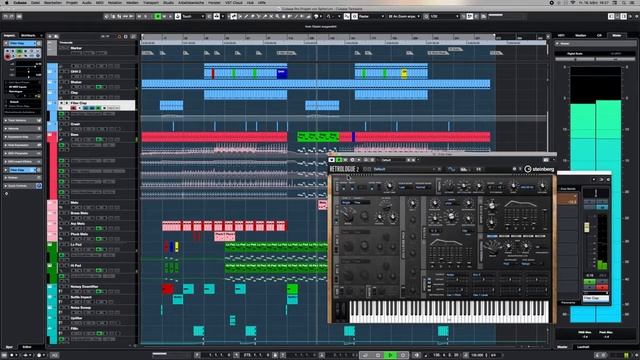Select the Object Selection arrow tool
The height and width of the screenshot is (360, 640).
[x=233, y=16]
